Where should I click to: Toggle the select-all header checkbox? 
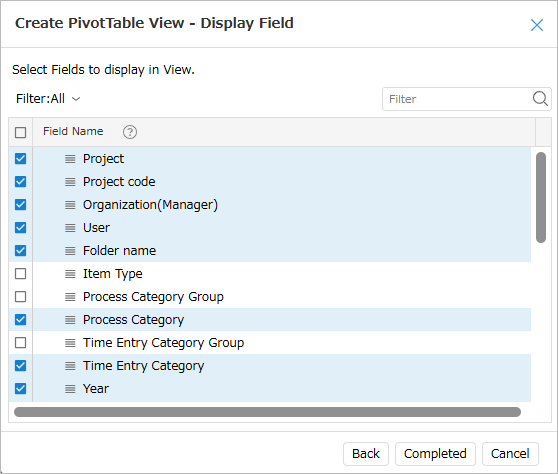click(21, 132)
